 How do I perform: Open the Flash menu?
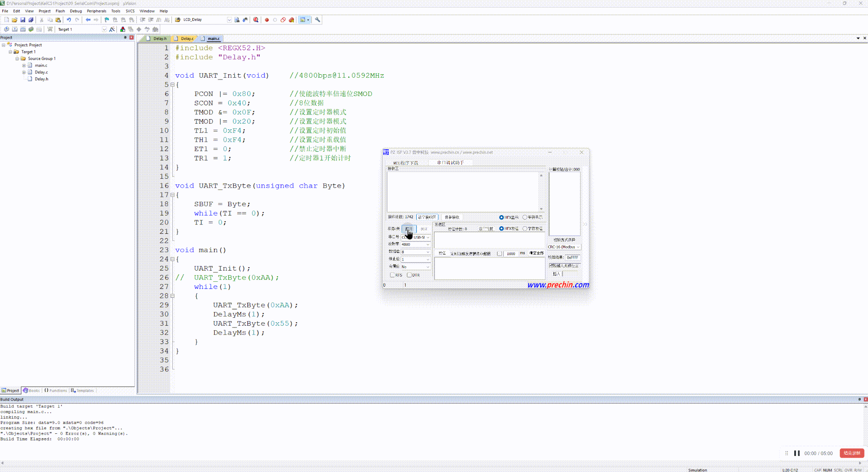pos(60,11)
